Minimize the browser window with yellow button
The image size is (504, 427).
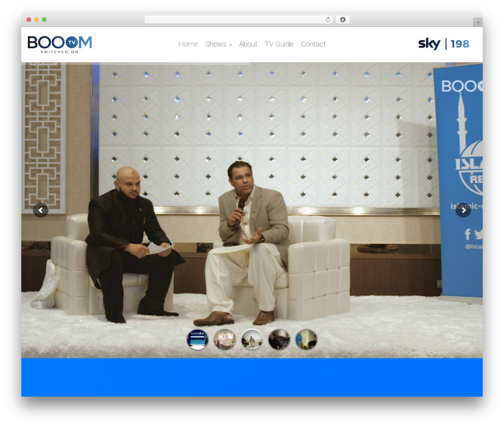(37, 20)
